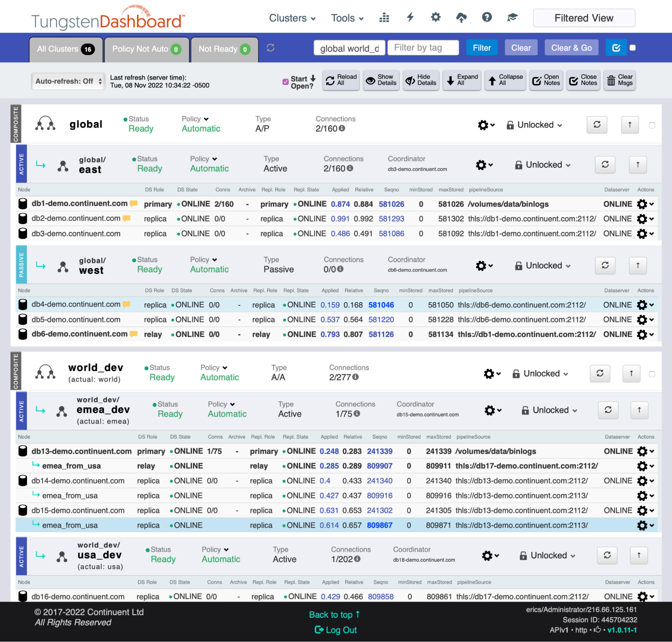672x642 pixels.
Task: Click Reload All button
Action: pos(341,80)
